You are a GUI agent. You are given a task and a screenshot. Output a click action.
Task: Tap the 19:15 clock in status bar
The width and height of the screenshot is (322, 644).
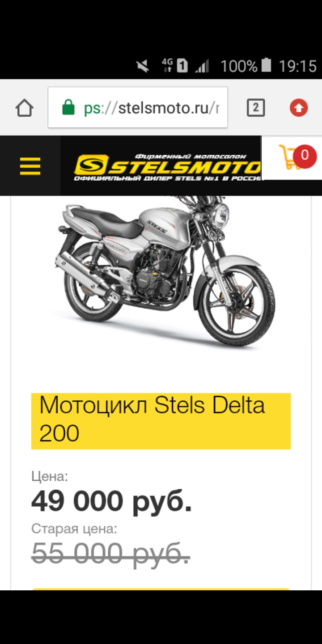[297, 66]
